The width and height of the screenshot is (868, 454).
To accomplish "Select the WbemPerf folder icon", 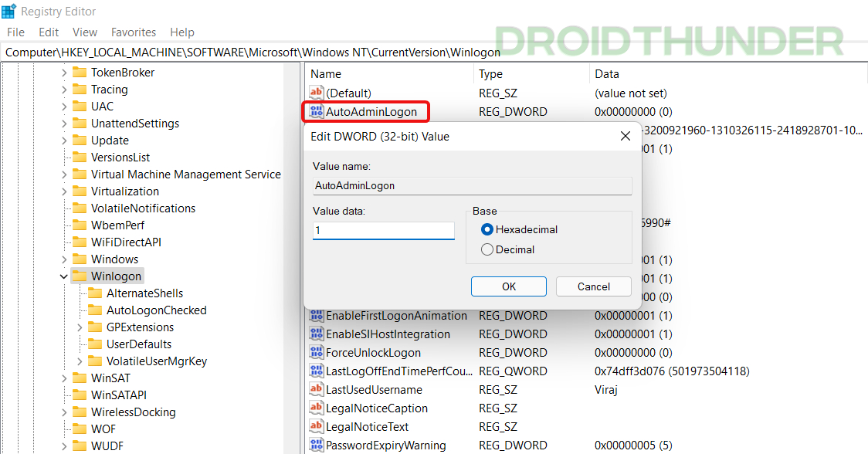I will [x=80, y=225].
